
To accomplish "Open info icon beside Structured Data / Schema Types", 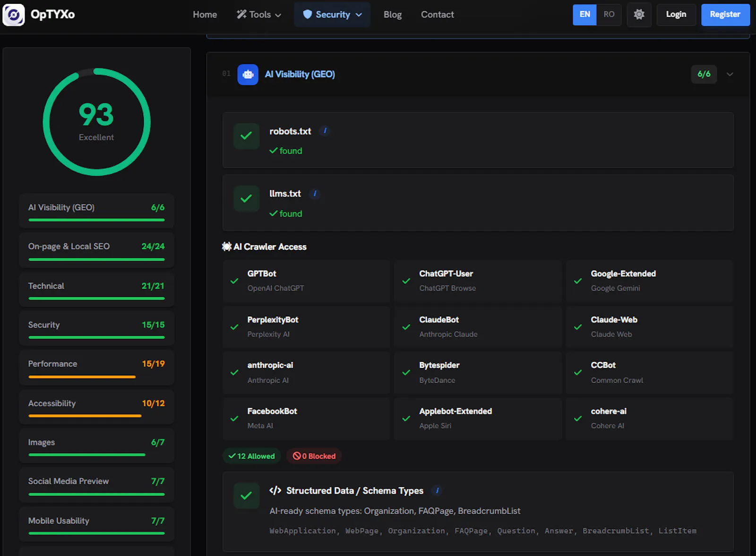I will pyautogui.click(x=437, y=490).
